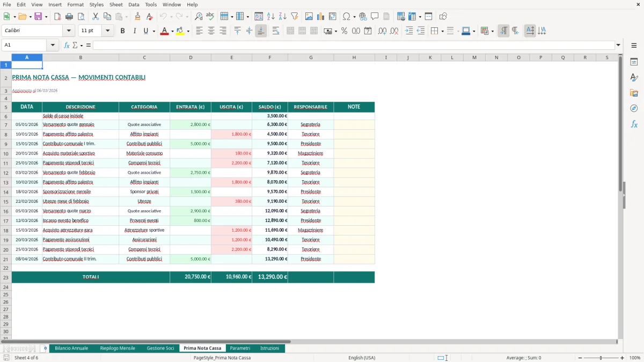Click the Save document icon

point(38,17)
